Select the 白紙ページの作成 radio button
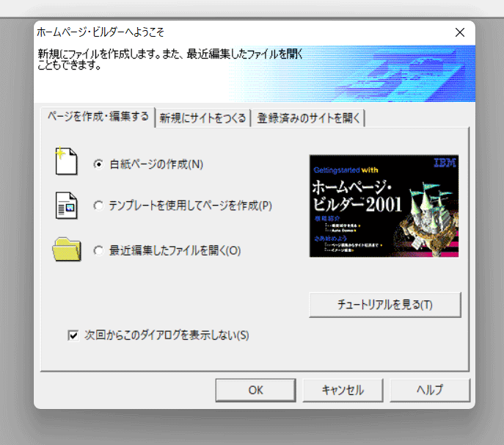 coord(98,164)
